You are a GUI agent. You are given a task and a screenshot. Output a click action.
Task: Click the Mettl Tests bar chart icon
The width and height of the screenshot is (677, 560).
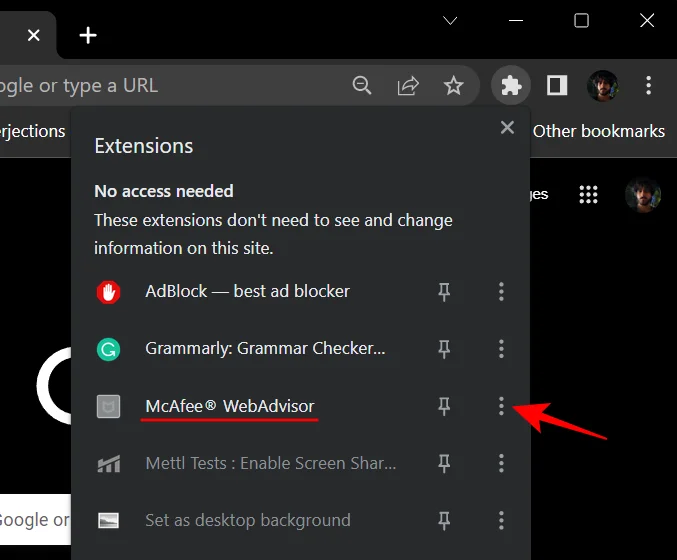(108, 464)
